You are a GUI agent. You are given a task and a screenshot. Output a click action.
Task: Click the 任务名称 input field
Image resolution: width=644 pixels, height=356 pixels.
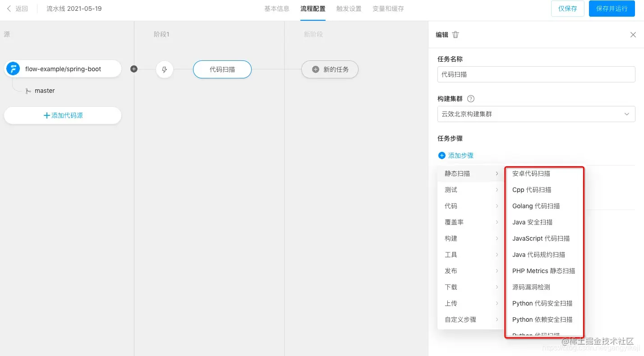536,74
